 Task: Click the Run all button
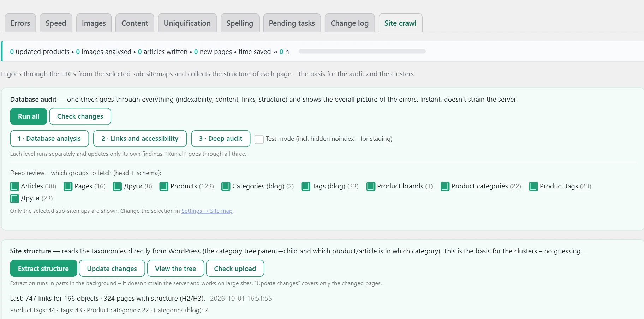click(29, 116)
